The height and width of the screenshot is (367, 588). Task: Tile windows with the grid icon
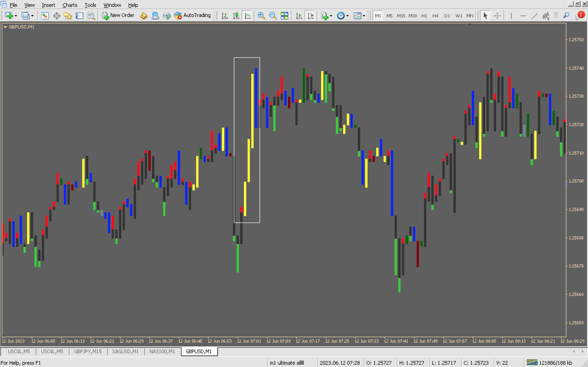[284, 16]
